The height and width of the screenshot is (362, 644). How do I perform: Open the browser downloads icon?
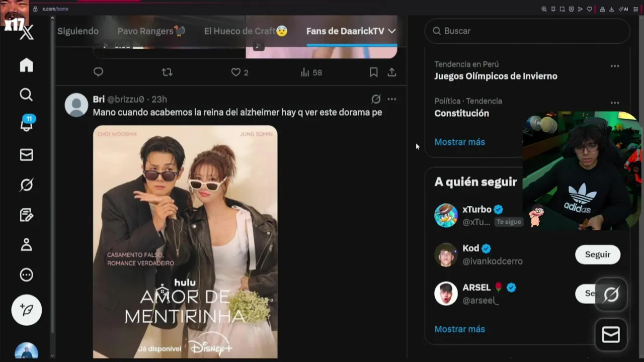(611, 9)
